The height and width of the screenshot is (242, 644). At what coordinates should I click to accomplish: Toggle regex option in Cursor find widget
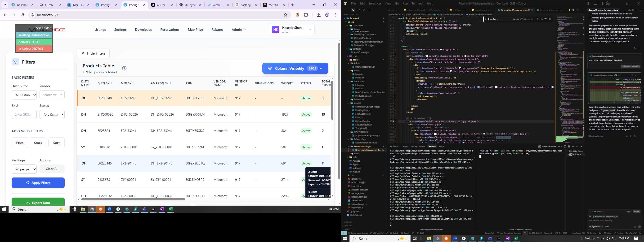coord(522,19)
